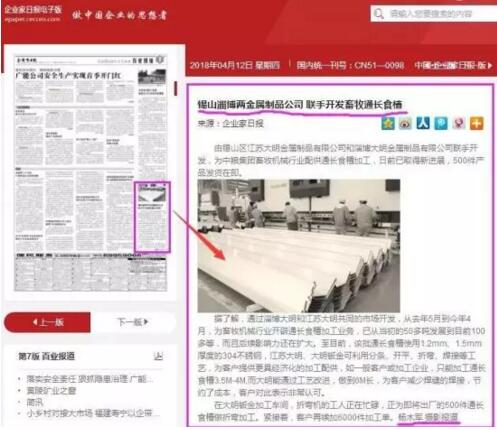Click headline 广能公司安全生产 in page thumbnail
497x430 pixels.
coord(68,76)
